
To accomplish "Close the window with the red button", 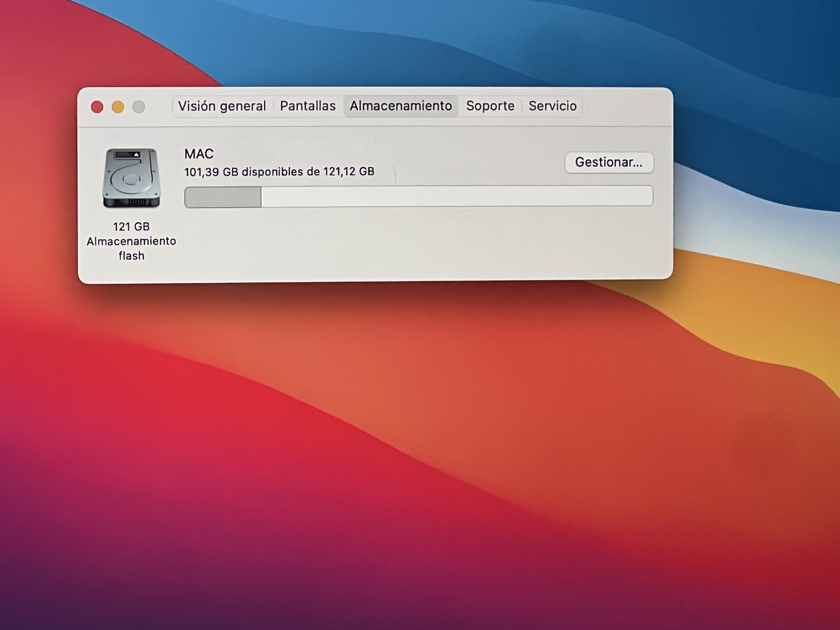I will pos(97,107).
